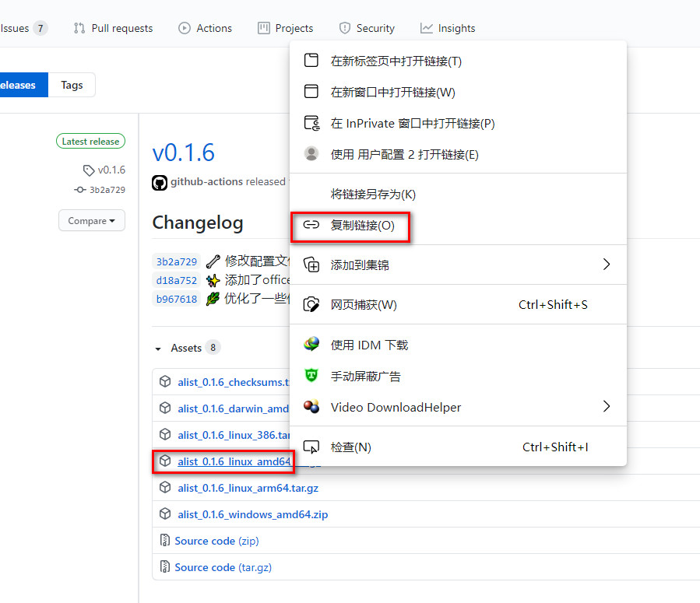Open the v0.1.6 tag link in sidebar
700x603 pixels.
(x=111, y=170)
